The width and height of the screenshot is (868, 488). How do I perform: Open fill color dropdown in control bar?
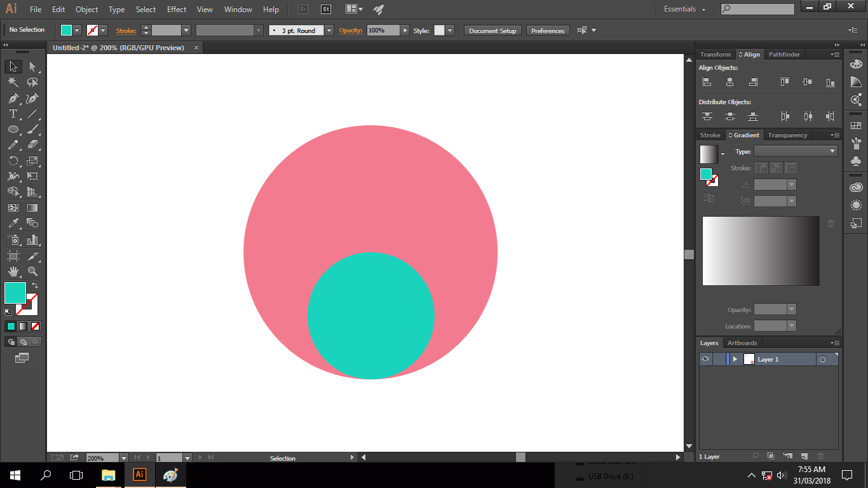77,30
